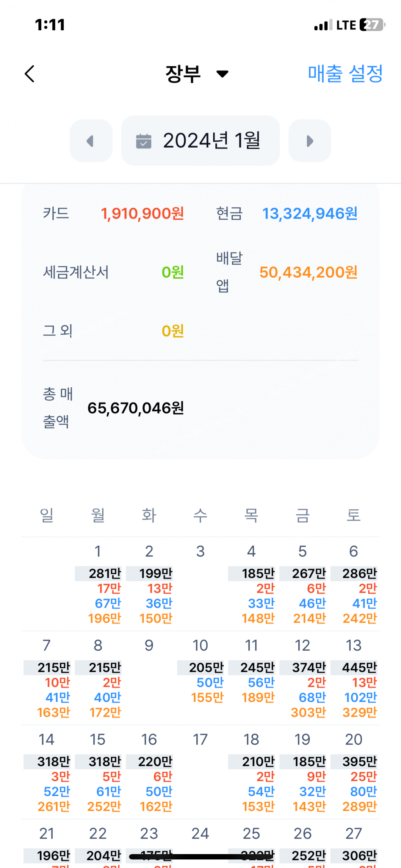Open the January 20 calendar cell
401x868 pixels.
click(x=354, y=773)
